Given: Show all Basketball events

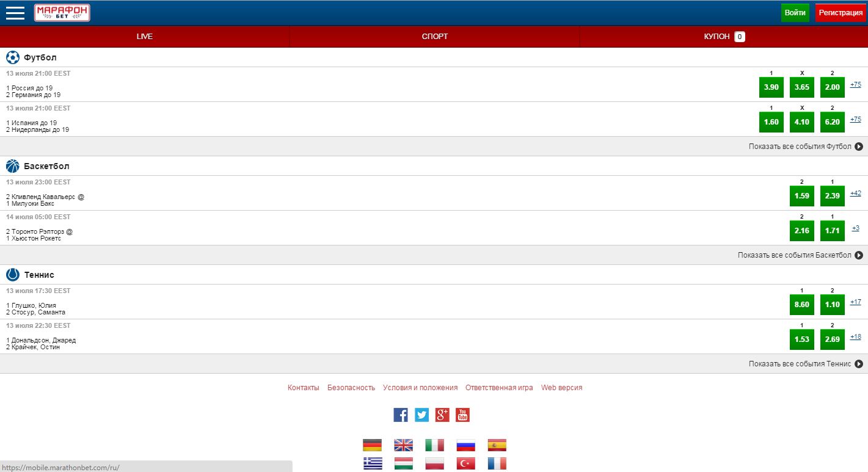Looking at the screenshot, I should pyautogui.click(x=800, y=255).
